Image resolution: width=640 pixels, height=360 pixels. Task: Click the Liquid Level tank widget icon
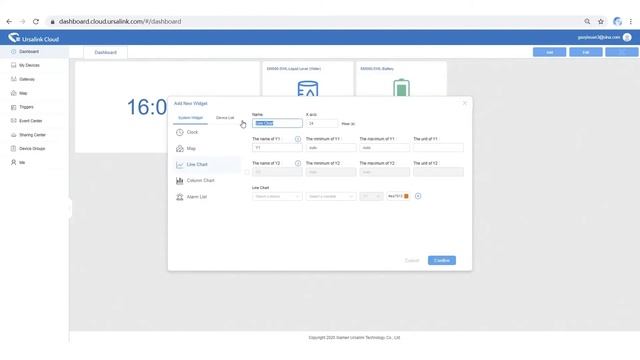pyautogui.click(x=308, y=89)
